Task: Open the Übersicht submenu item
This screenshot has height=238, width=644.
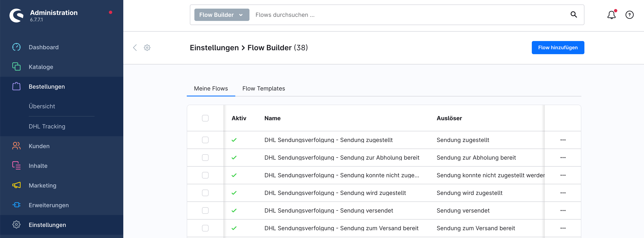Action: pos(42,106)
